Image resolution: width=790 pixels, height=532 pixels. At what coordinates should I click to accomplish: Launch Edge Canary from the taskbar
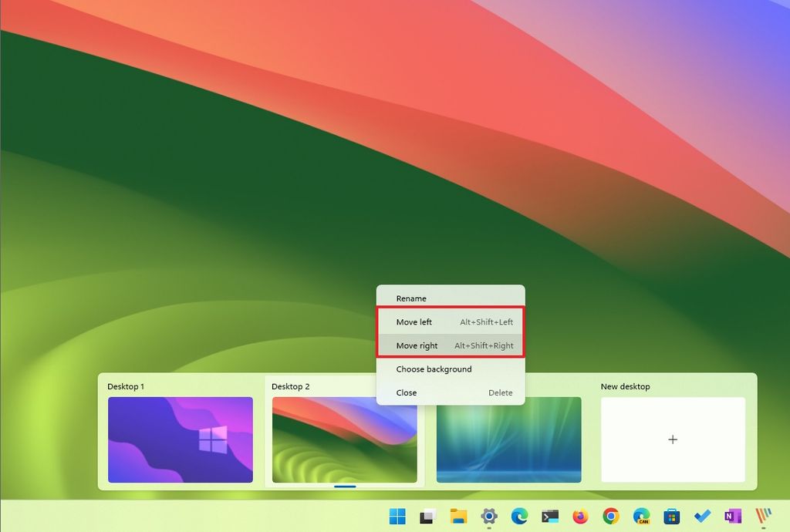point(642,516)
